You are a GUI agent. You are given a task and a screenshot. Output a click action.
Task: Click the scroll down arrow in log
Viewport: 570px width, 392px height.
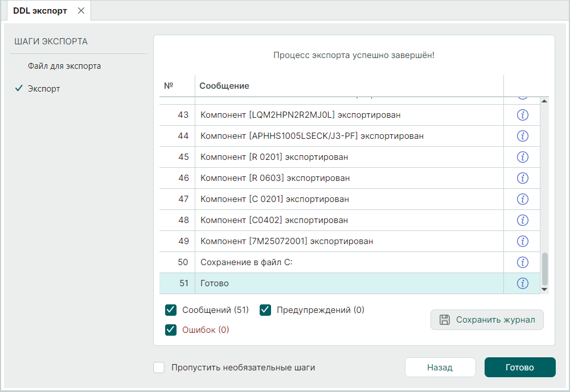click(544, 290)
